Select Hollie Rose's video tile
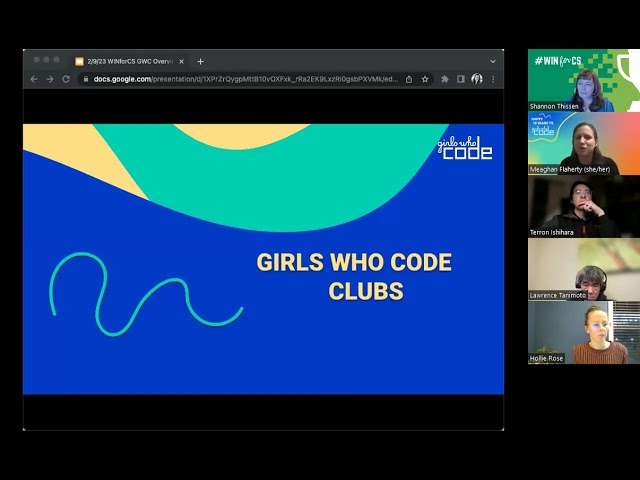 584,333
